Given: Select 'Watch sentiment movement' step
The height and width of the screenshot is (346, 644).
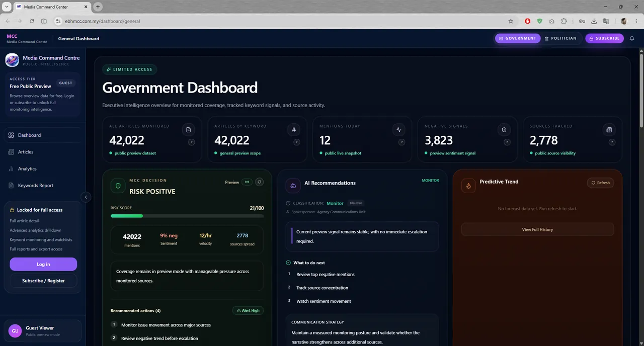Looking at the screenshot, I should (x=324, y=301).
